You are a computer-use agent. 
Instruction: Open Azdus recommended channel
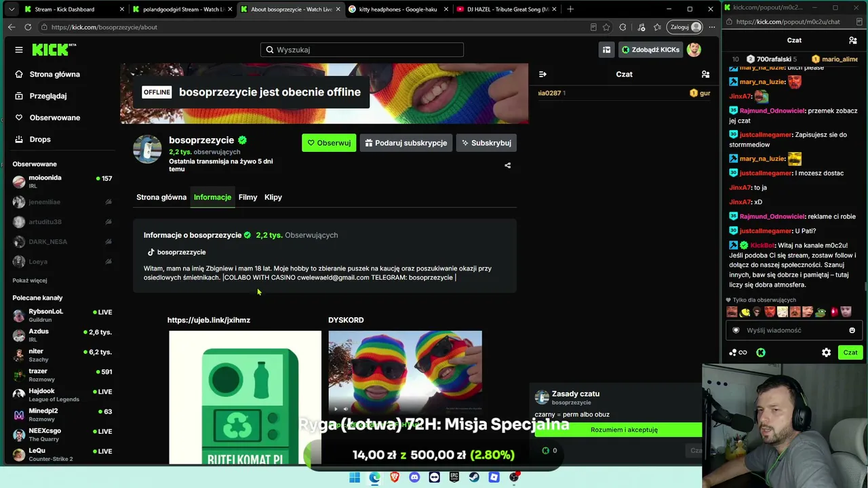click(61, 335)
